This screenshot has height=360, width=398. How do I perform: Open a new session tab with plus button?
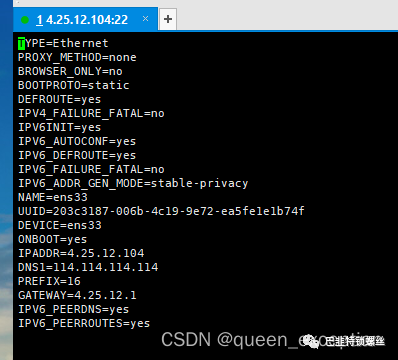(168, 19)
